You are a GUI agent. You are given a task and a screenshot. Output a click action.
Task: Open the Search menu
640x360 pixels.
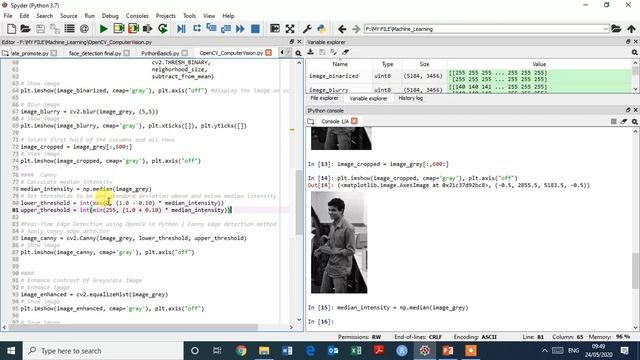(44, 16)
